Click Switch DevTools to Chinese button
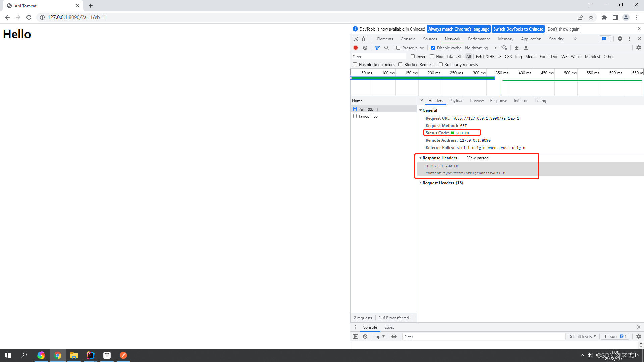 pos(518,29)
